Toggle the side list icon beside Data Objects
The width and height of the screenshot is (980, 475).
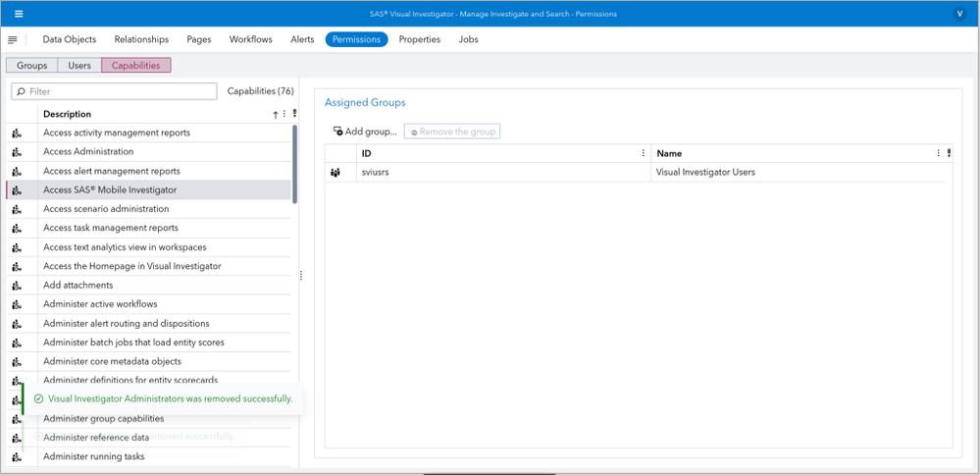click(x=13, y=40)
